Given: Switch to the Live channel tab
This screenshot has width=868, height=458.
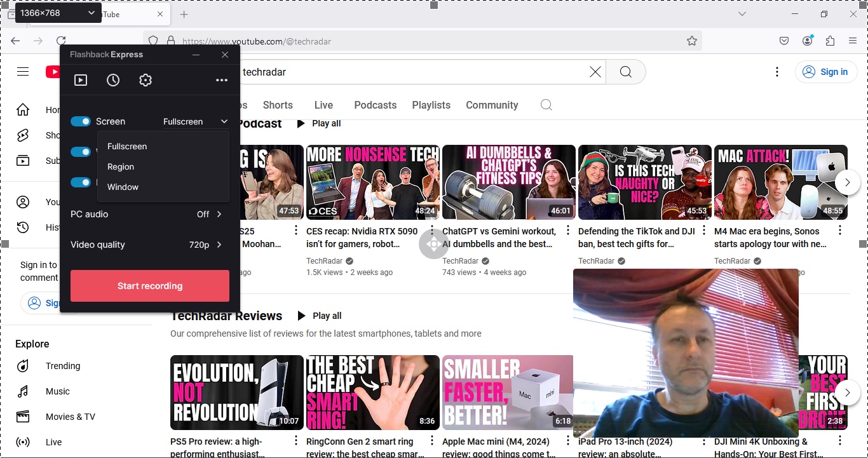Looking at the screenshot, I should coord(323,105).
